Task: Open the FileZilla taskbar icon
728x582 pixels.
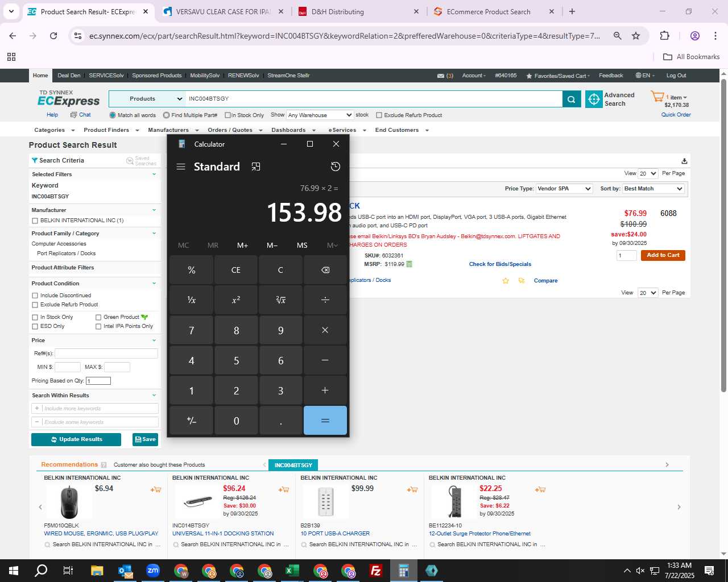Action: (x=376, y=571)
